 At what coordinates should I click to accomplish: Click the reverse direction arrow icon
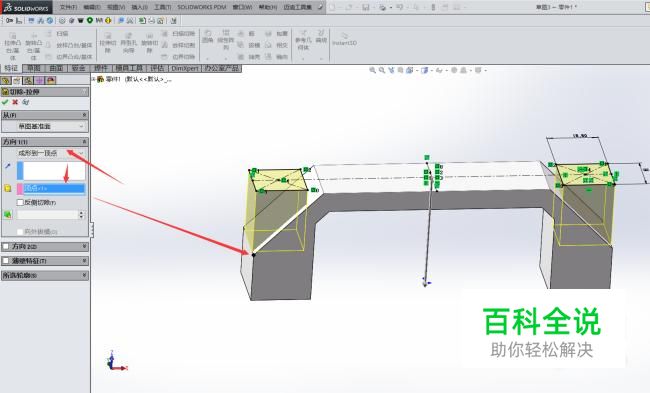7,166
